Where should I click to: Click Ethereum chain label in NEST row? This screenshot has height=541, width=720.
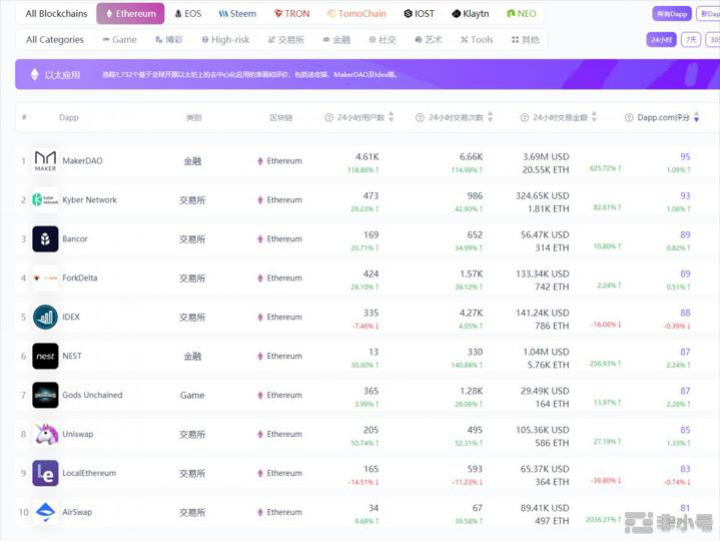pyautogui.click(x=280, y=356)
